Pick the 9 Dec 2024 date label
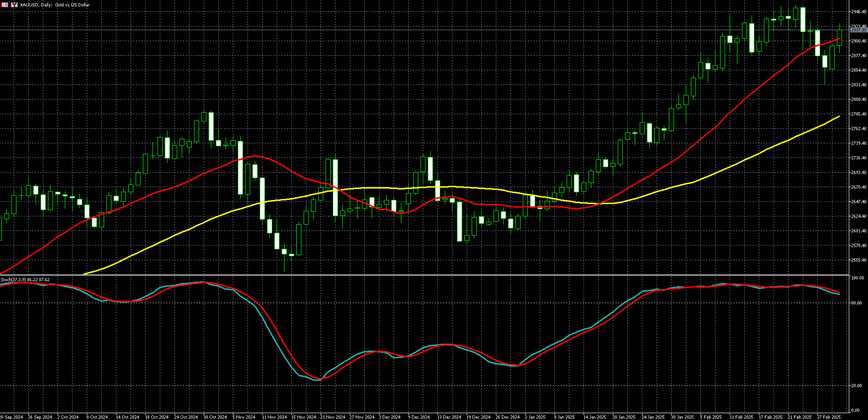 [419, 417]
